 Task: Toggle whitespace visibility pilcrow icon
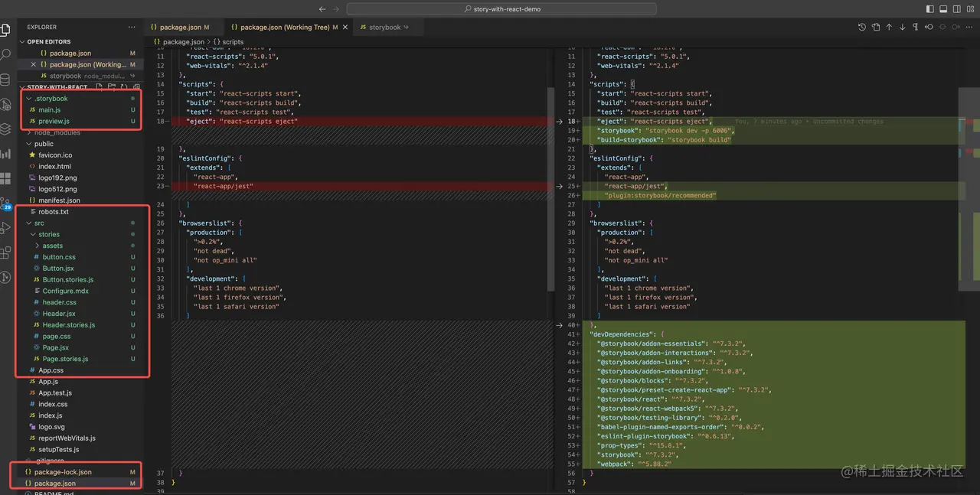[916, 27]
